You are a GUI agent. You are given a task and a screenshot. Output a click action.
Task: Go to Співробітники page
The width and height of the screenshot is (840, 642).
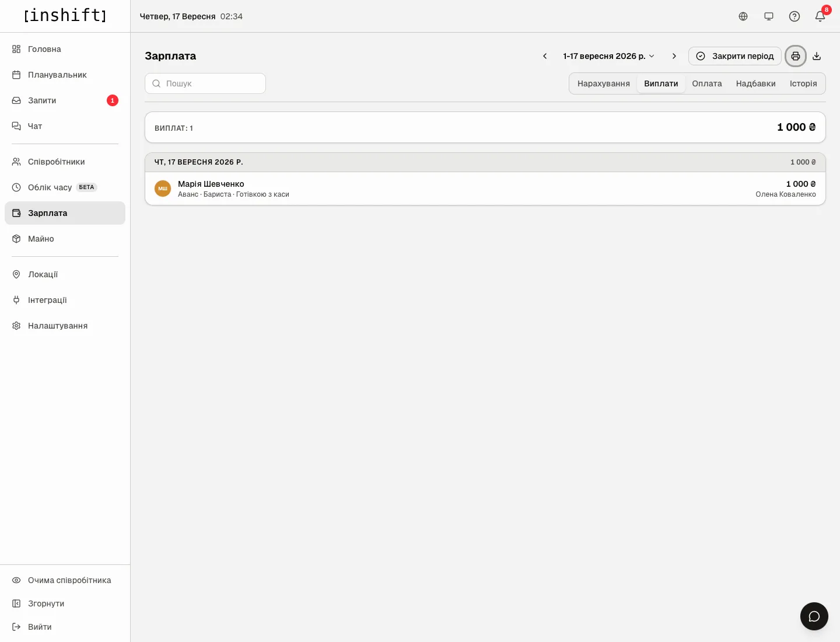(x=65, y=162)
